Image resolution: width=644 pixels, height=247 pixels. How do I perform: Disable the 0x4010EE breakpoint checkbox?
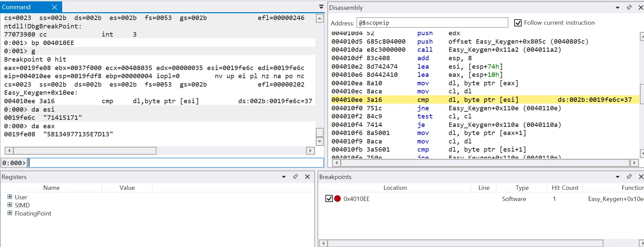pyautogui.click(x=329, y=199)
